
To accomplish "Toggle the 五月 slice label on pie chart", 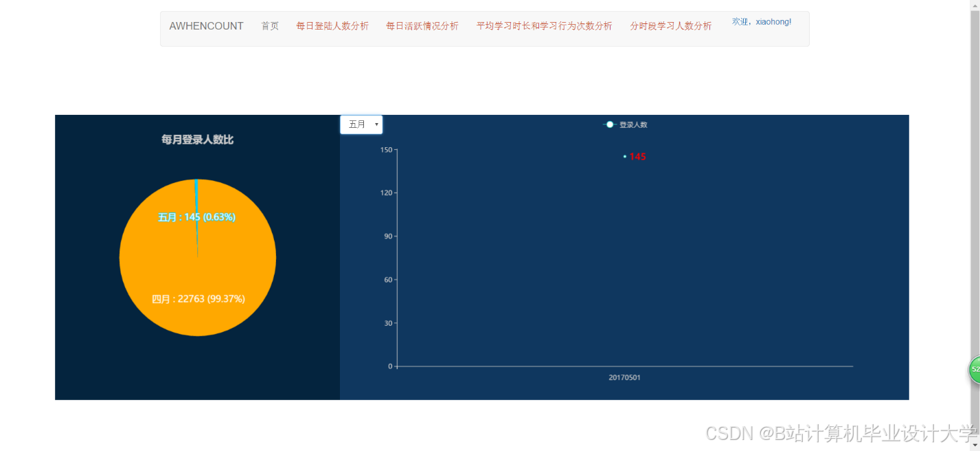I will [197, 217].
